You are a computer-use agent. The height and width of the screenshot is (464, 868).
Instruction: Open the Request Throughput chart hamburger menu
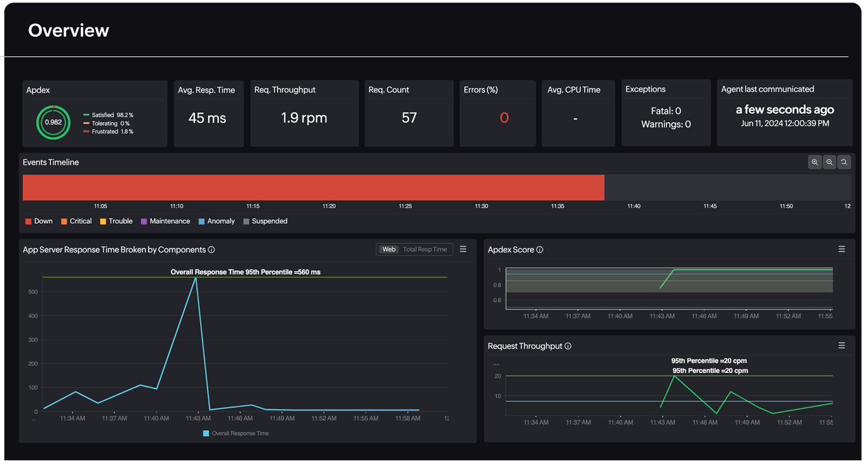tap(842, 345)
